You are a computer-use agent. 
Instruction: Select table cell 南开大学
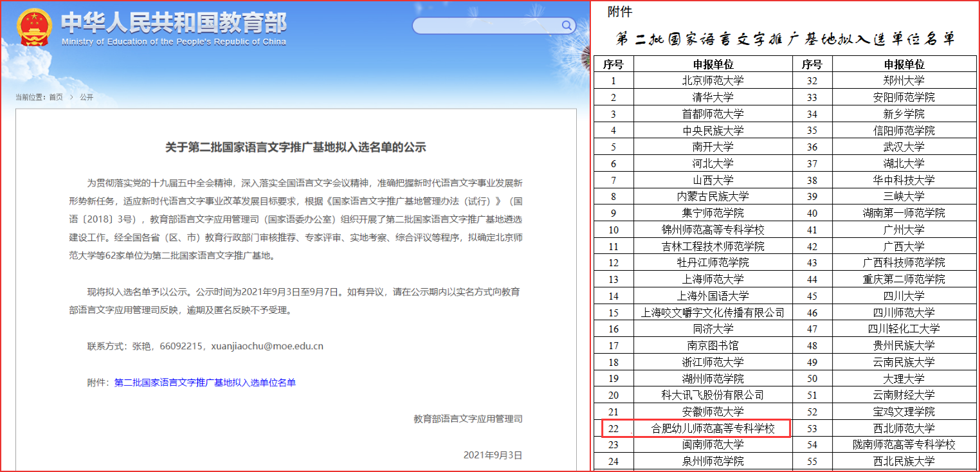coord(713,147)
